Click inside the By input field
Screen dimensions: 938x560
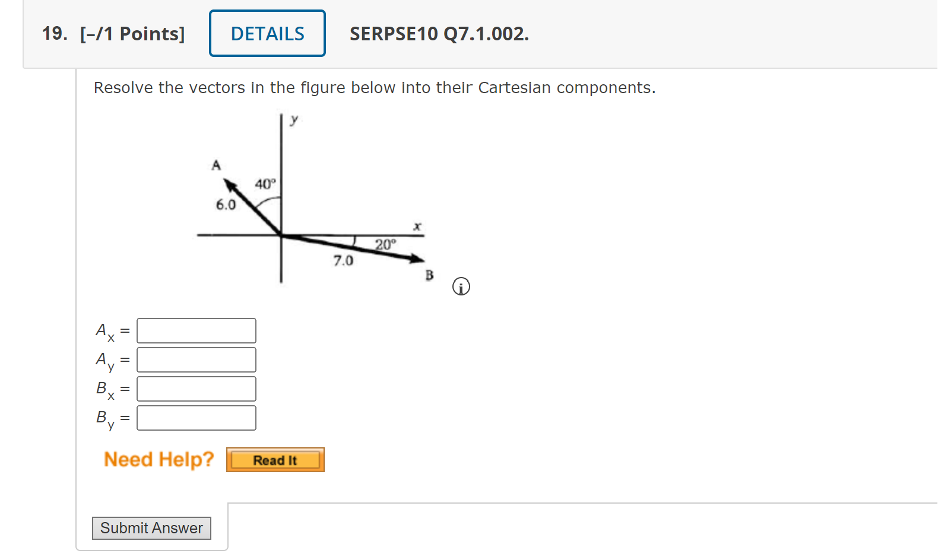point(196,418)
